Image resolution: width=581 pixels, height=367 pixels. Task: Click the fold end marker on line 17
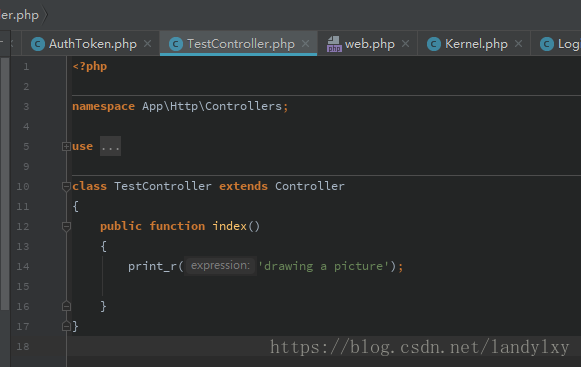[66, 326]
